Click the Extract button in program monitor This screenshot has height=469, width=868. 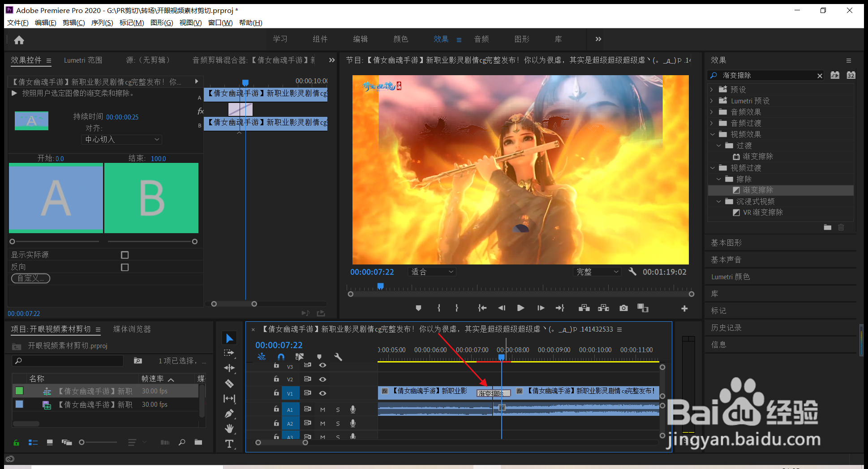pyautogui.click(x=604, y=308)
